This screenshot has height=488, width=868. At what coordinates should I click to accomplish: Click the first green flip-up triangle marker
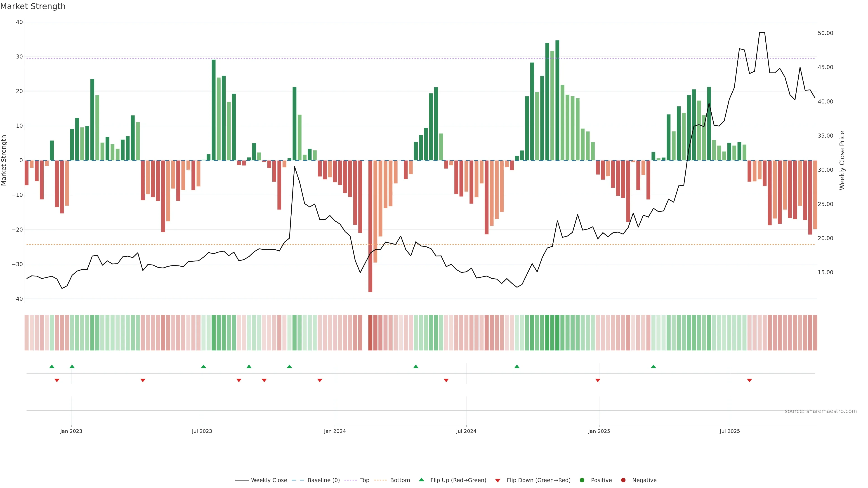click(x=52, y=366)
